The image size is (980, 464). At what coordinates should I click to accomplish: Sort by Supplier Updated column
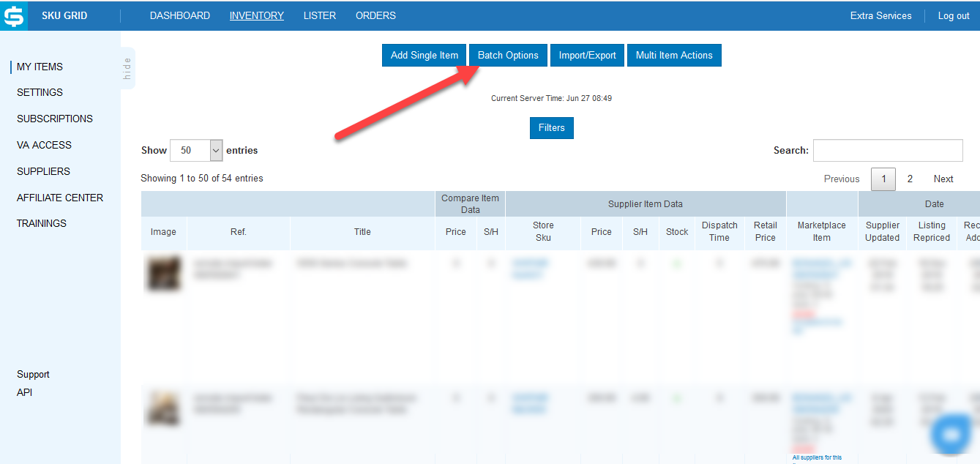pyautogui.click(x=883, y=232)
